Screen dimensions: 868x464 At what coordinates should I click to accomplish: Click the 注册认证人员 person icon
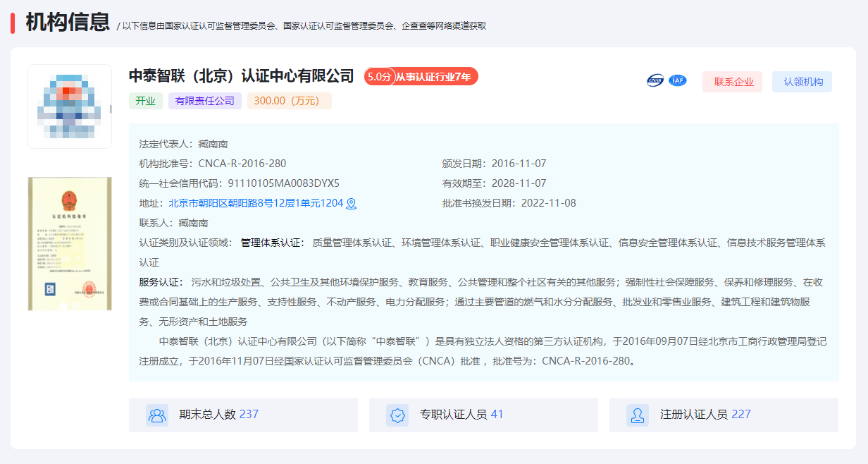point(638,415)
